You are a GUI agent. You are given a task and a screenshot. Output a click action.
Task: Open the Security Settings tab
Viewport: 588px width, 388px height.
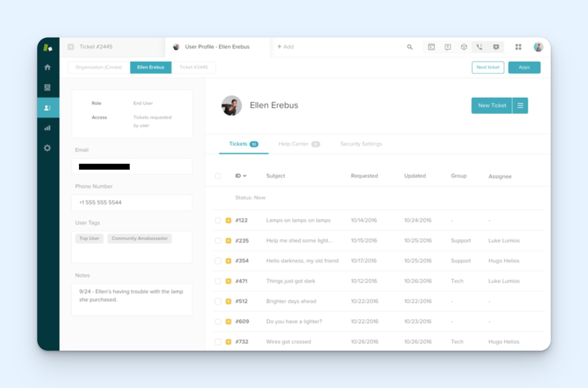361,144
